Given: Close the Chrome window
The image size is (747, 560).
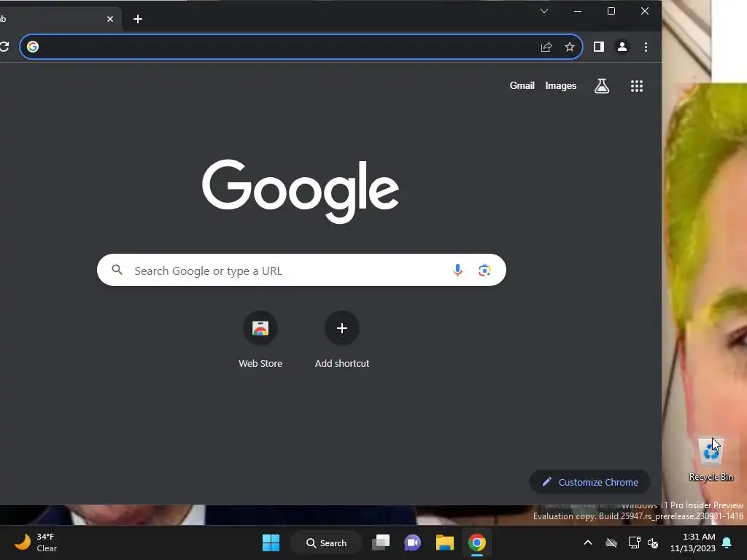Looking at the screenshot, I should pos(645,11).
